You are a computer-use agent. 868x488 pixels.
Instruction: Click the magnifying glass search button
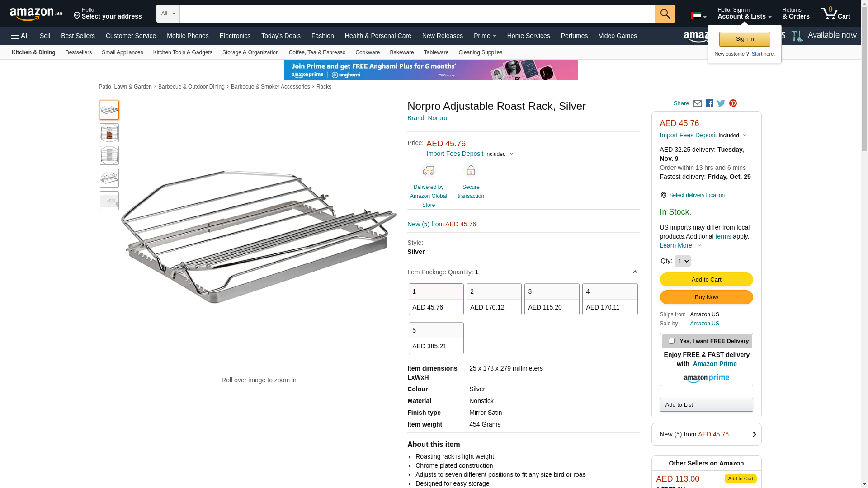pyautogui.click(x=665, y=14)
